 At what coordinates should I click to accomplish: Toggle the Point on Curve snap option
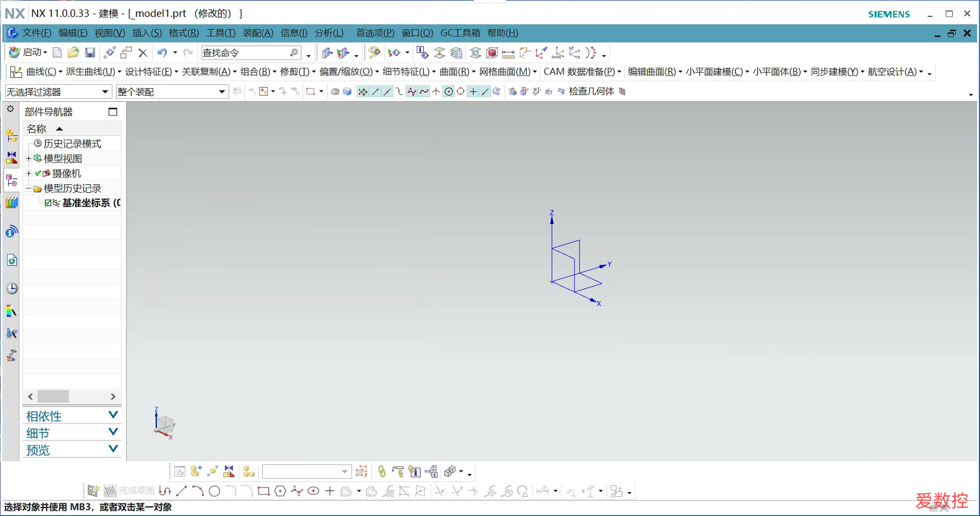[x=485, y=92]
